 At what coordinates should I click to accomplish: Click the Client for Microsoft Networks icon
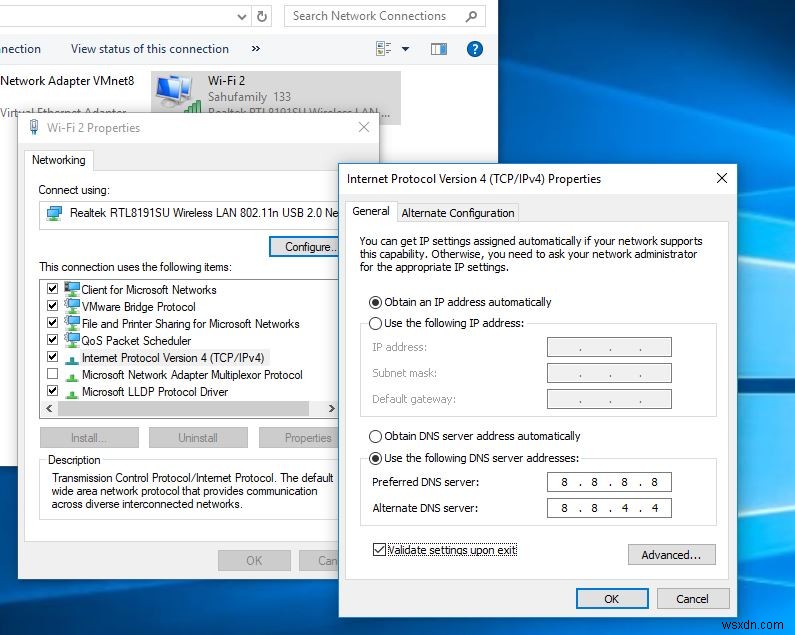tap(72, 289)
